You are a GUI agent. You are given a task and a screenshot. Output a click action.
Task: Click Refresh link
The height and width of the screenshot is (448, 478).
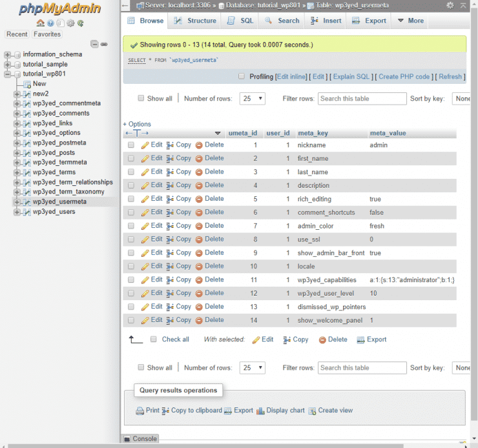click(450, 77)
